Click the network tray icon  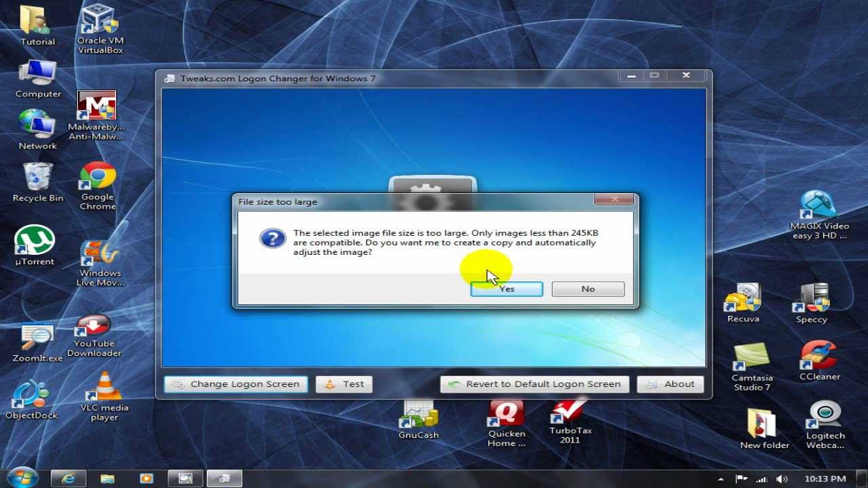(x=762, y=479)
